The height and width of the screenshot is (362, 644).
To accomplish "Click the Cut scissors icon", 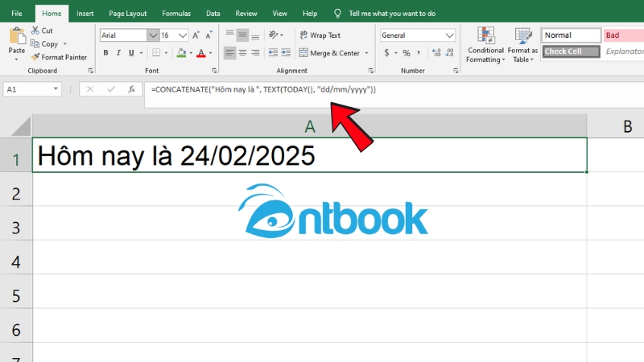I will [x=35, y=31].
